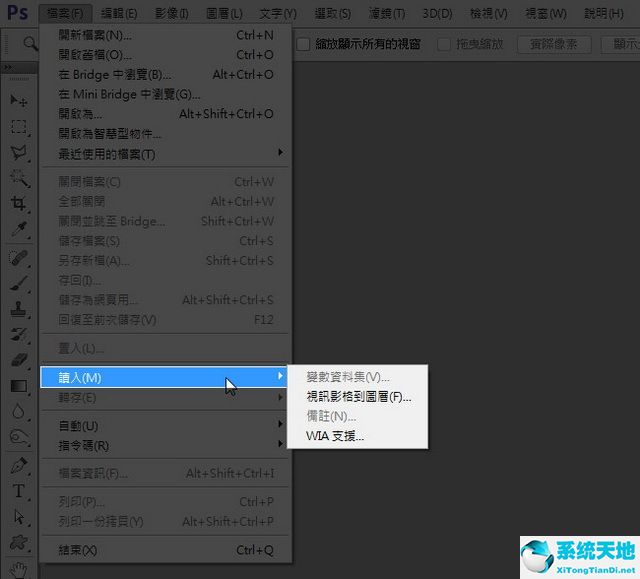640x579 pixels.
Task: Select the History Brush tool
Action: pos(18,335)
